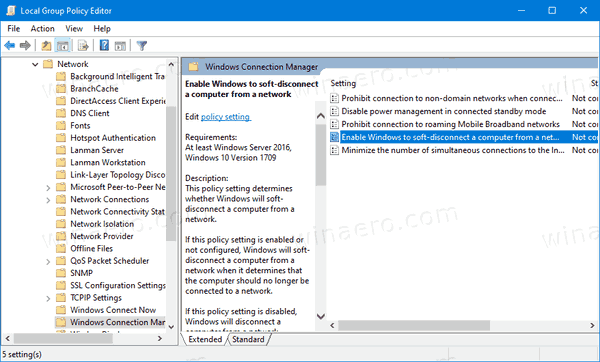Select Background Intelligent Transfer tree item
Screen dimensions: 600x362
[x=117, y=77]
